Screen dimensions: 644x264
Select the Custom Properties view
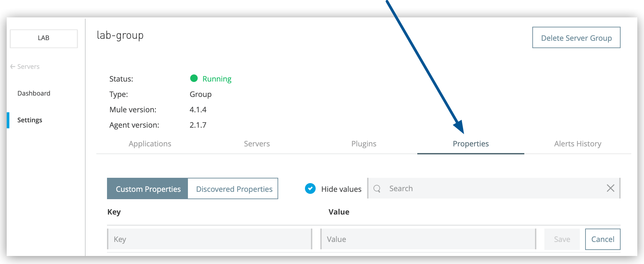coord(148,188)
